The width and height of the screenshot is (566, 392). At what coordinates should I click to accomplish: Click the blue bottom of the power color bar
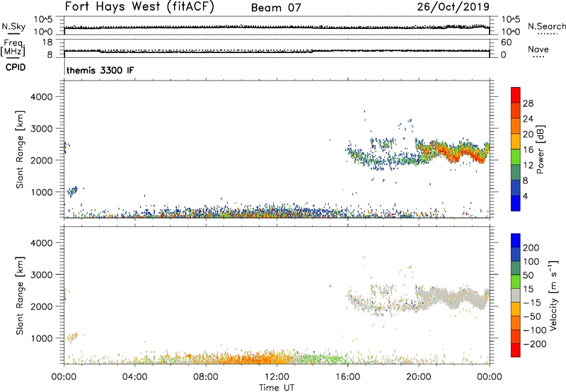[x=516, y=204]
